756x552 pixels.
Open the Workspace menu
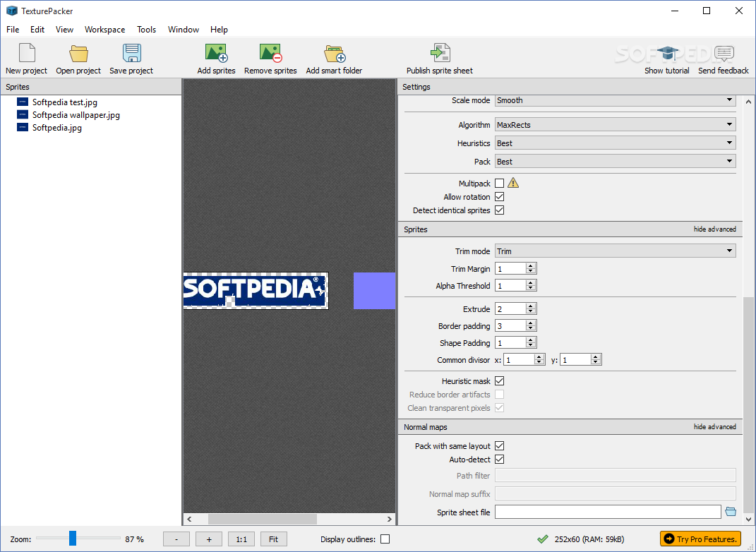pyautogui.click(x=104, y=30)
